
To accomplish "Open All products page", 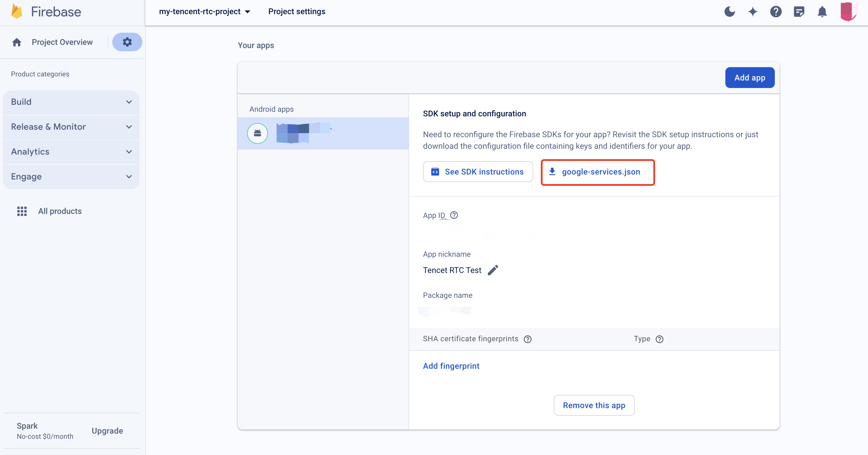I will pyautogui.click(x=60, y=211).
